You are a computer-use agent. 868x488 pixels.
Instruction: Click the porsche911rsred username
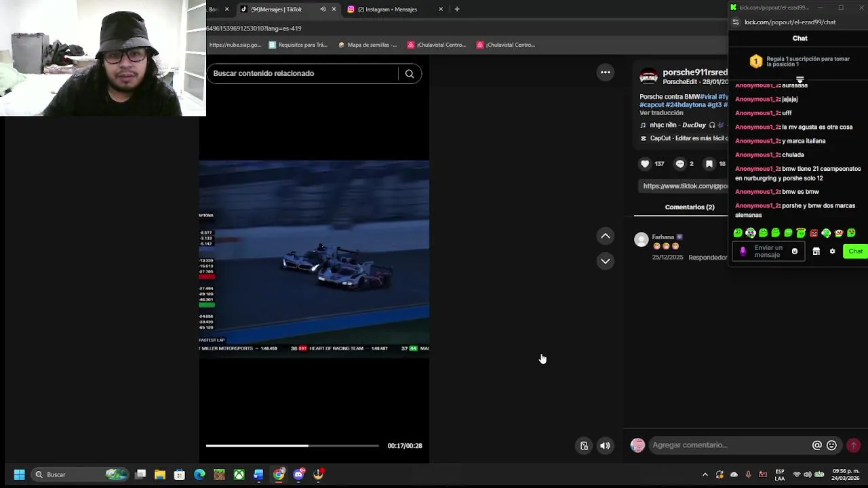[695, 73]
